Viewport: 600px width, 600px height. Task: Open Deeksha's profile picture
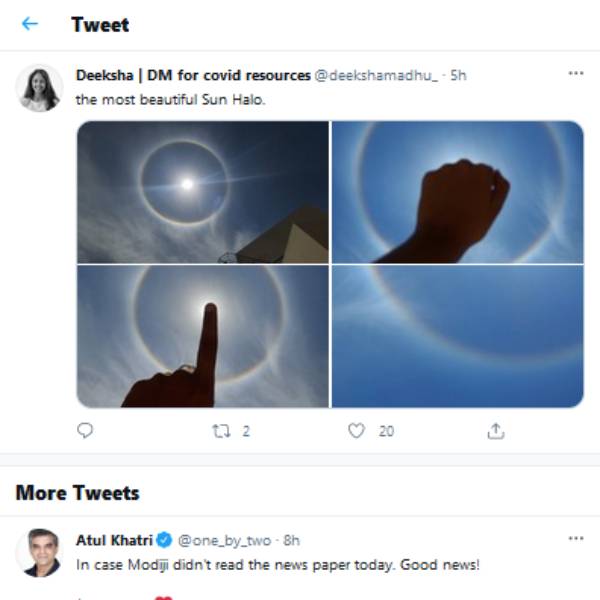click(40, 89)
